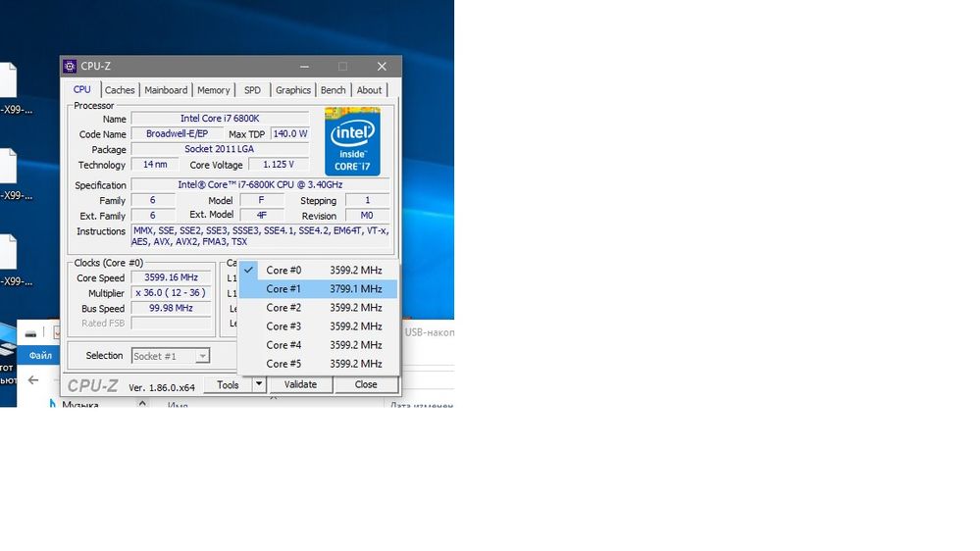Image resolution: width=980 pixels, height=551 pixels.
Task: Click the Core Speed 3599.16 MHz value
Action: (172, 277)
